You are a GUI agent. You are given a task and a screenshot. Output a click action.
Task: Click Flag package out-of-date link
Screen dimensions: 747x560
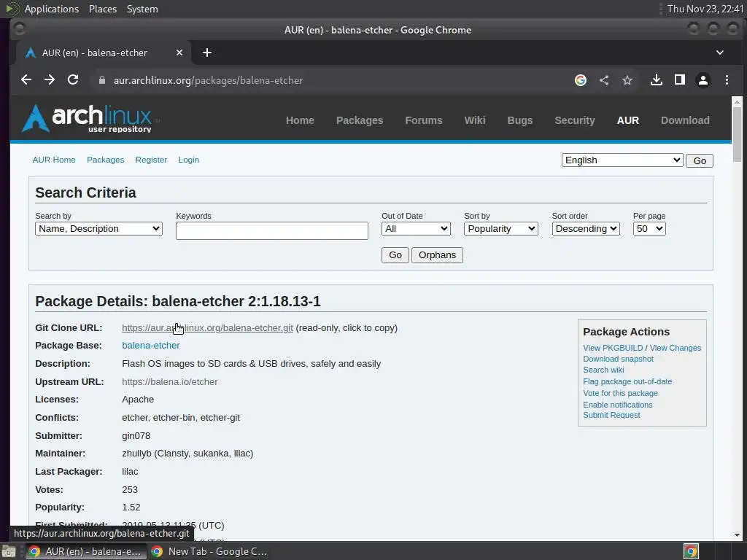pos(627,381)
